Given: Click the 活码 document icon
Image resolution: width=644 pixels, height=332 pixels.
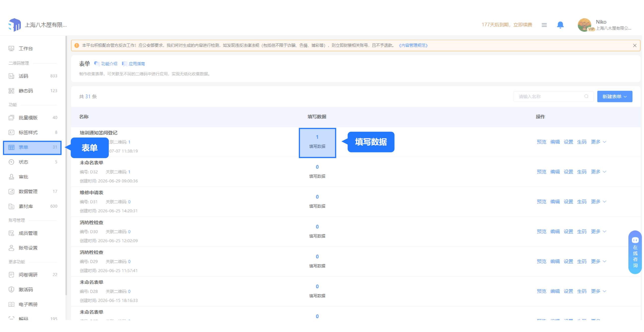Looking at the screenshot, I should tap(11, 76).
